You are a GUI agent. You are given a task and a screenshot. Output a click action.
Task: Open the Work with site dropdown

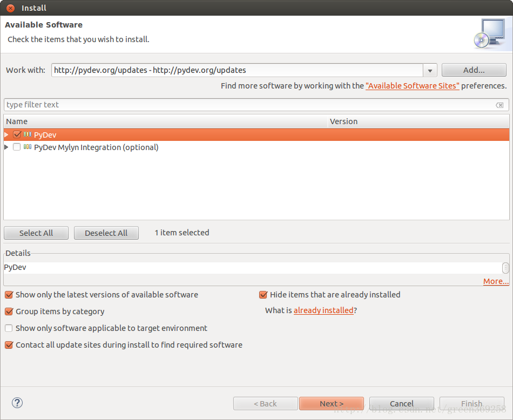[x=430, y=70]
